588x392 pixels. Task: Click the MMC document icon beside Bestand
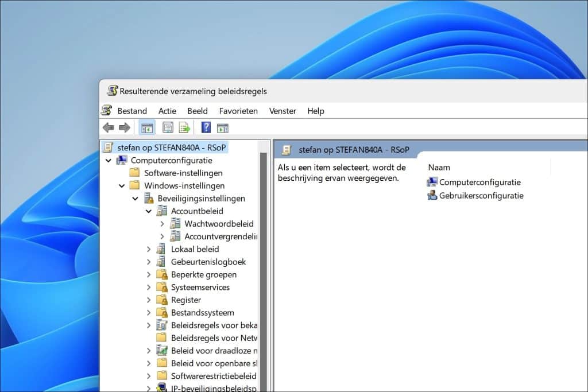click(x=106, y=111)
